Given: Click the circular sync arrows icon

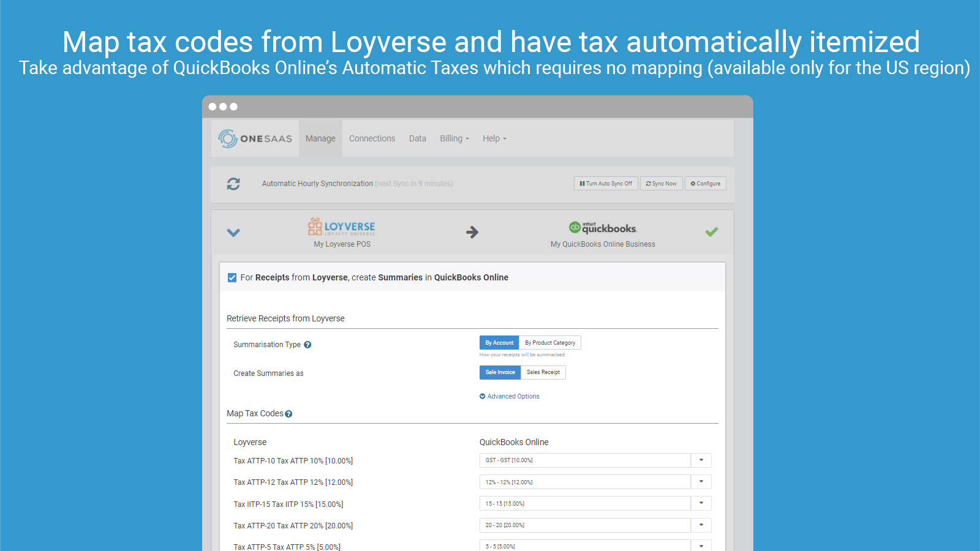Looking at the screenshot, I should click(x=233, y=184).
